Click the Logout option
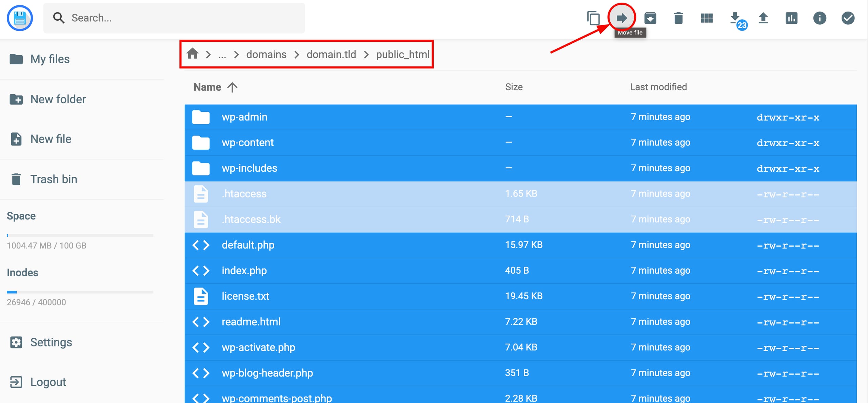Screen dimensions: 868x403 click(48, 382)
